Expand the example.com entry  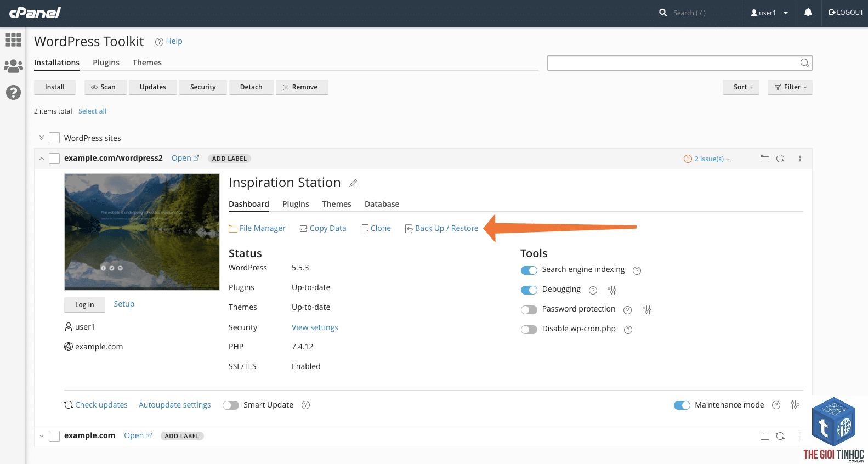(42, 436)
